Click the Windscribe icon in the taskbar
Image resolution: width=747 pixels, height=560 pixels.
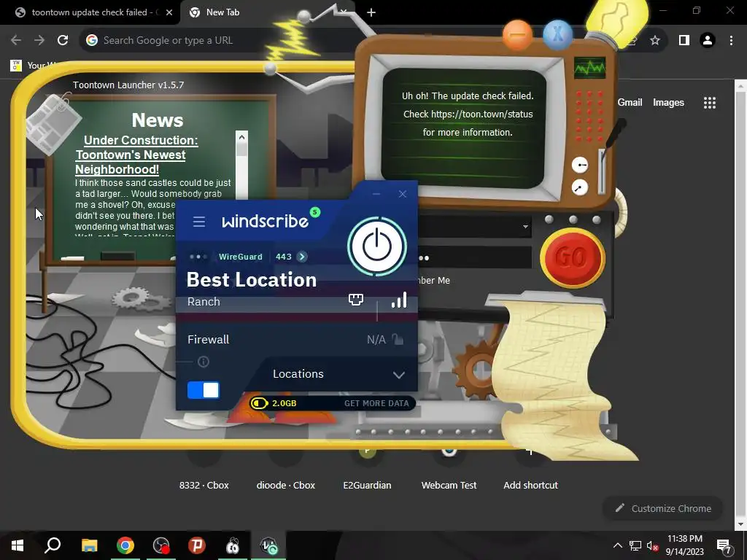point(268,545)
